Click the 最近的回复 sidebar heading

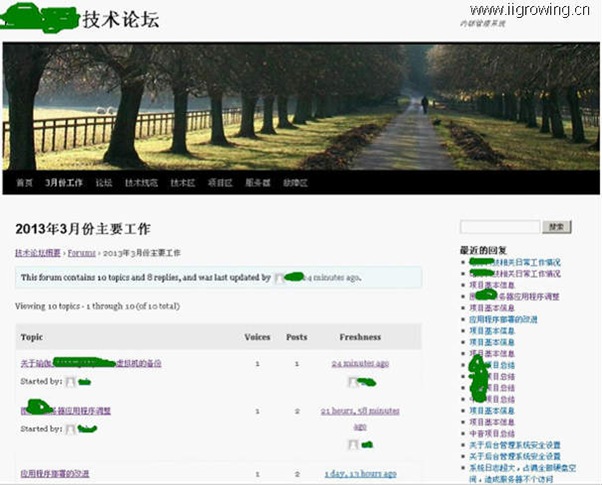pyautogui.click(x=483, y=251)
